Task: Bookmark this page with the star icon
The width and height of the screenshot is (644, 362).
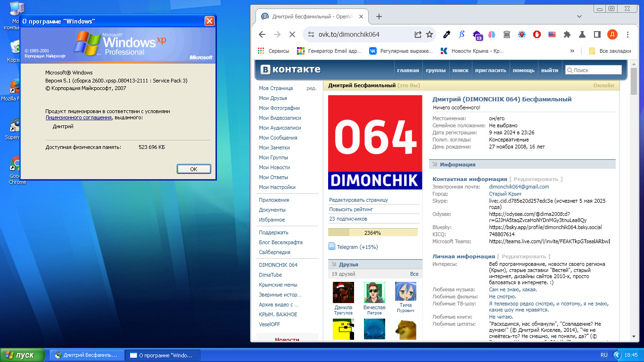Action: click(x=429, y=34)
